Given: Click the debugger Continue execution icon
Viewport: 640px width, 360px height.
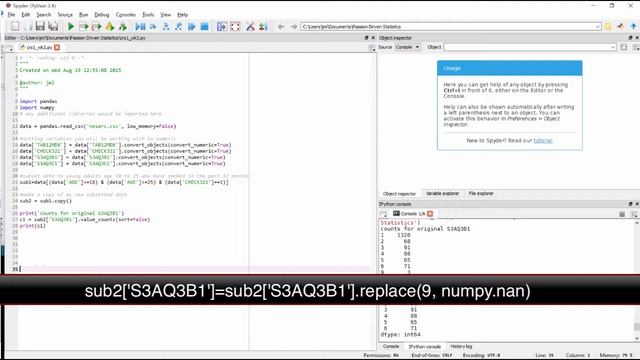Looking at the screenshot, I should 191,27.
